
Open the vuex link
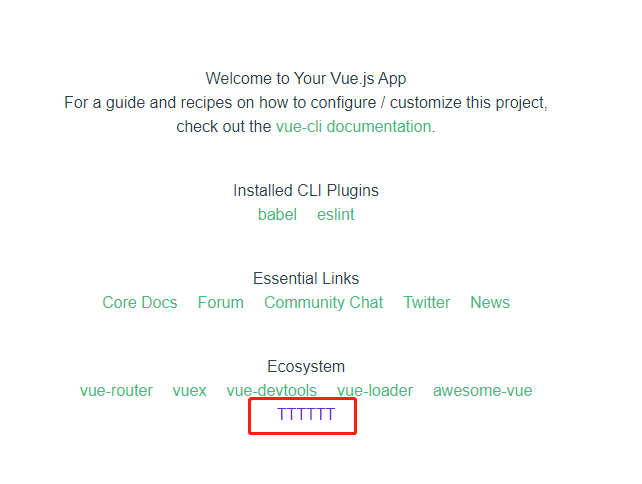[190, 391]
